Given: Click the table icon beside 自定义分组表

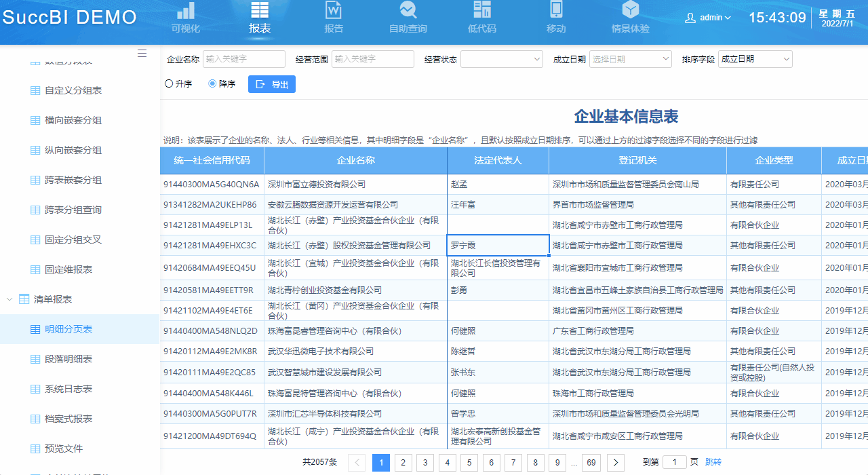Looking at the screenshot, I should pyautogui.click(x=35, y=90).
